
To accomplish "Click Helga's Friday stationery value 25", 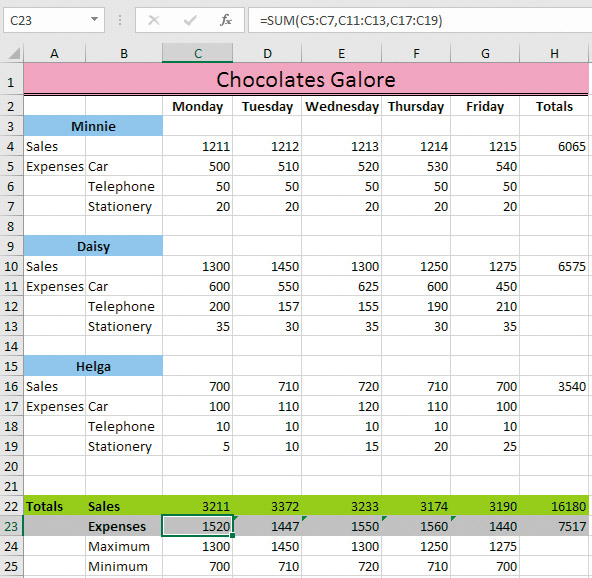I will point(485,446).
